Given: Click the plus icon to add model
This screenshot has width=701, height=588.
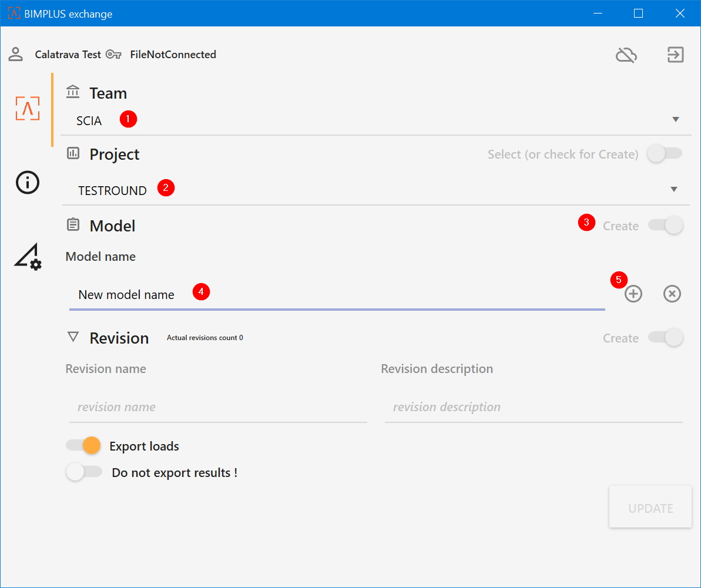Looking at the screenshot, I should pyautogui.click(x=633, y=294).
